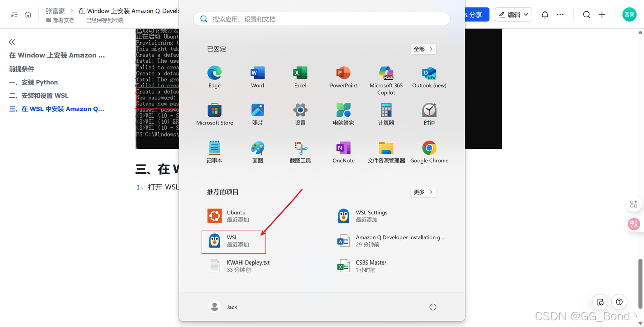Jump to 前提条件 in outline

pos(22,69)
